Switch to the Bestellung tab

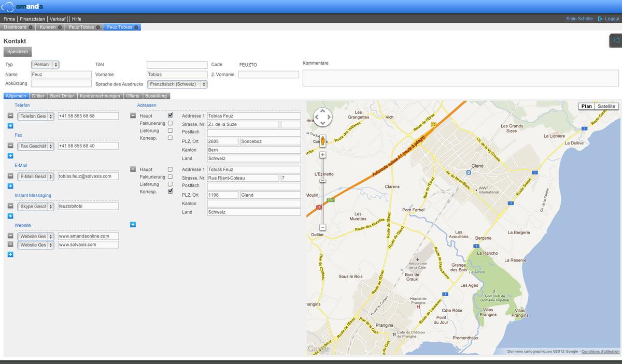pos(156,96)
